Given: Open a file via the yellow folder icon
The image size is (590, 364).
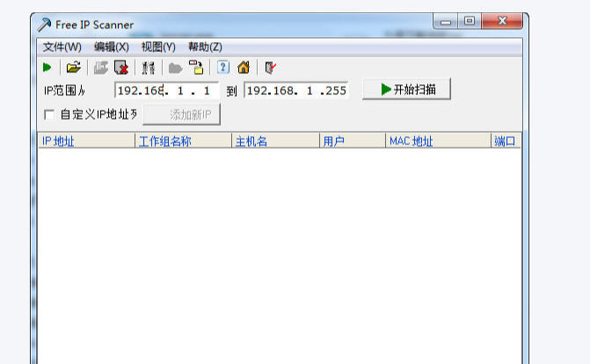Looking at the screenshot, I should (73, 68).
